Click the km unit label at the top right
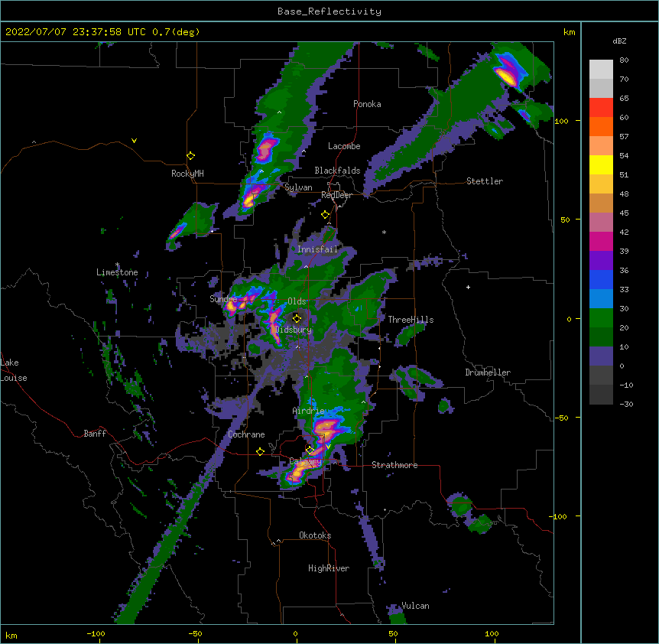This screenshot has width=659, height=644. coord(569,32)
